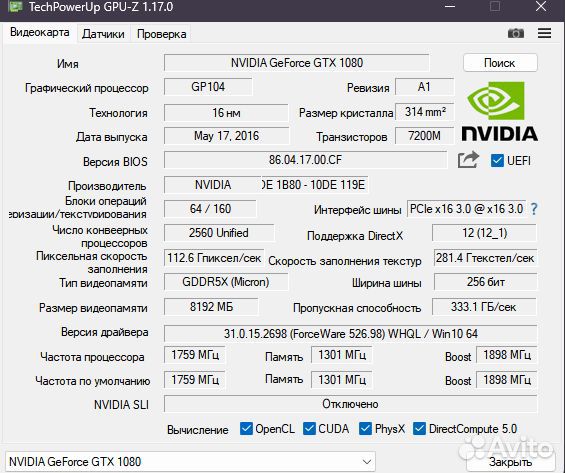Click BIOS version 86.04.17.00.CF field
Screen dimensions: 565x473
click(305, 160)
